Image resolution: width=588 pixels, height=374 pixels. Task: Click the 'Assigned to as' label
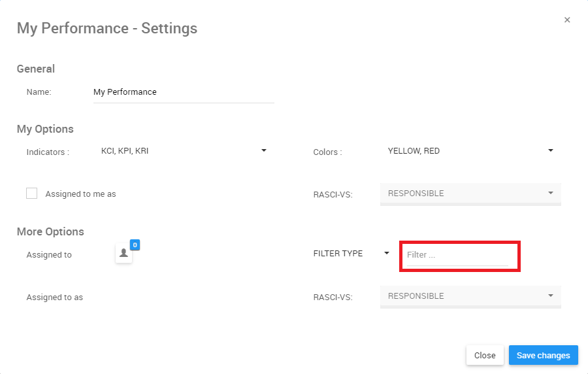[x=55, y=297]
